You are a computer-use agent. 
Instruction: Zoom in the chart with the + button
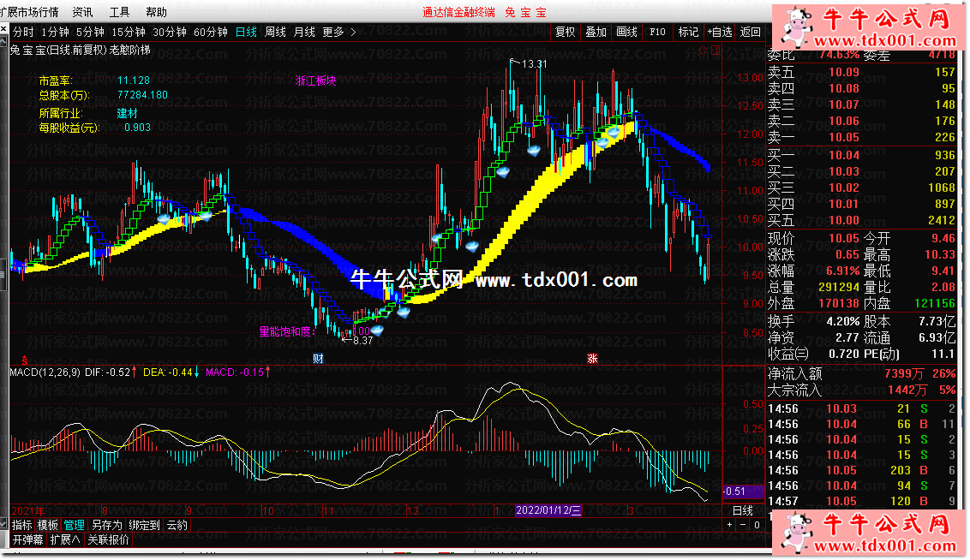[x=730, y=525]
